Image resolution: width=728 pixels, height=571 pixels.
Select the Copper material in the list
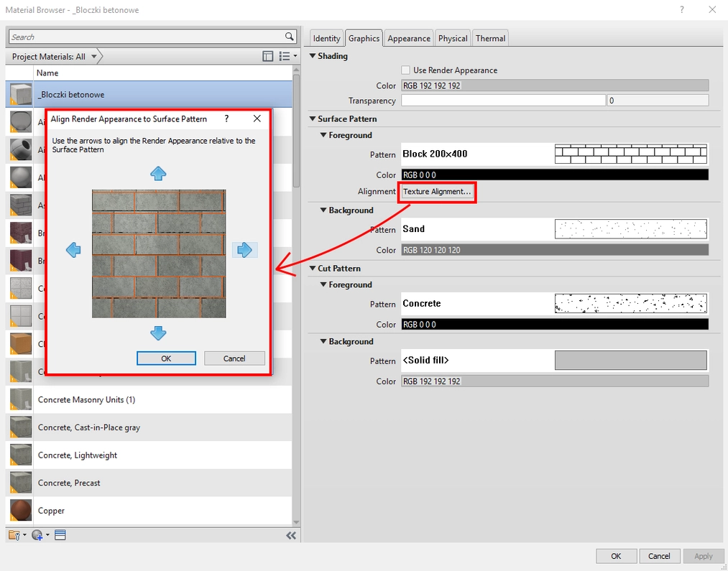(50, 510)
